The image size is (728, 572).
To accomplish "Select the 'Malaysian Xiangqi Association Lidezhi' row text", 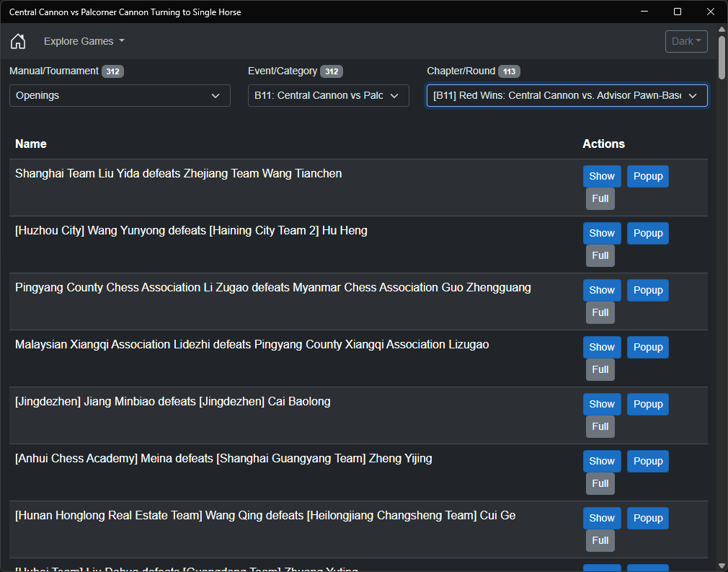I will (252, 345).
